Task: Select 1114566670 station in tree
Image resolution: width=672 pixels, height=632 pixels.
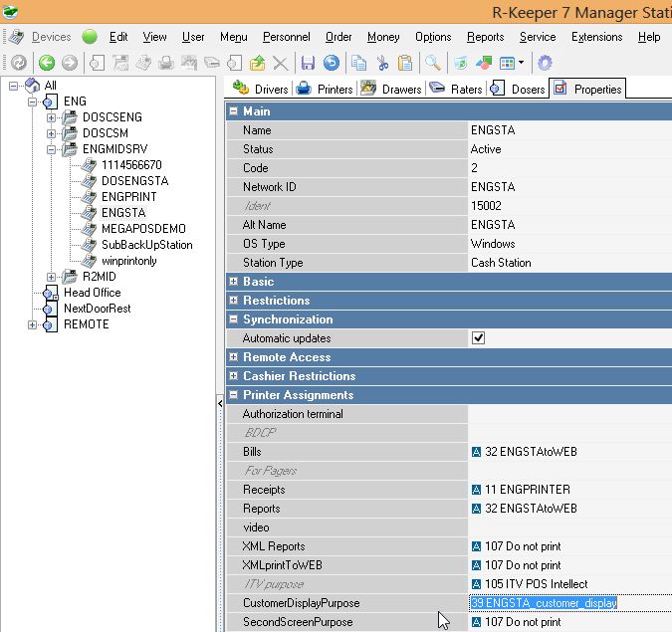Action: [131, 165]
